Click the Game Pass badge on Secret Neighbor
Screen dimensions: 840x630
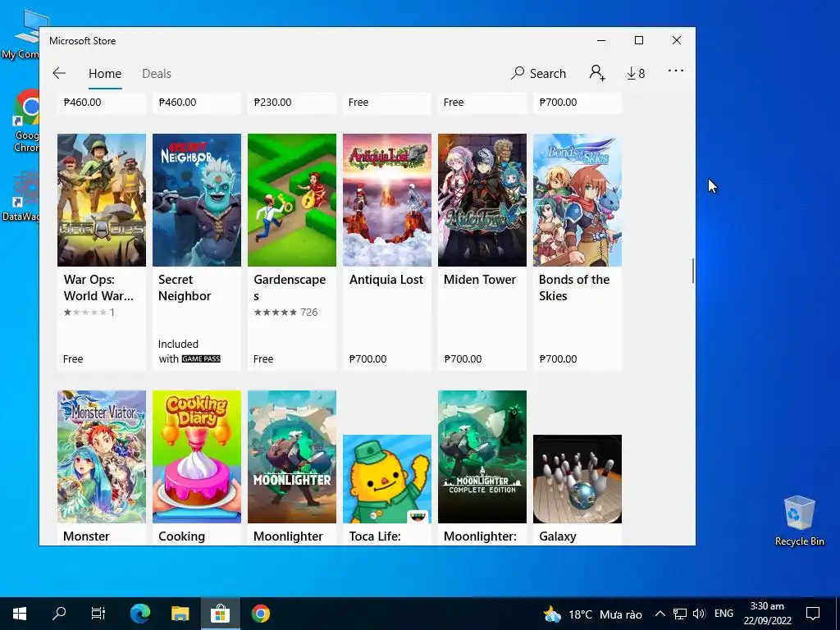click(201, 359)
